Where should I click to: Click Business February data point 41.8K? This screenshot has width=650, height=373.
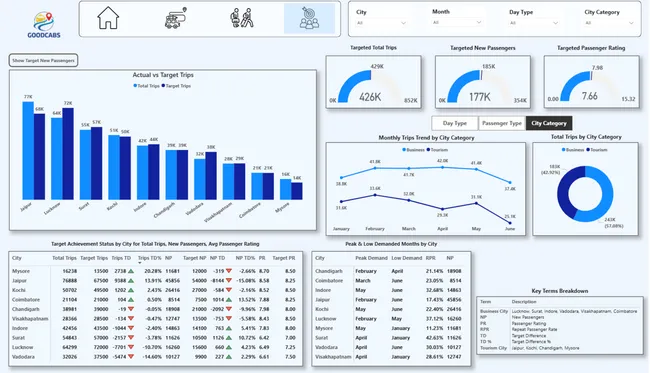375,168
